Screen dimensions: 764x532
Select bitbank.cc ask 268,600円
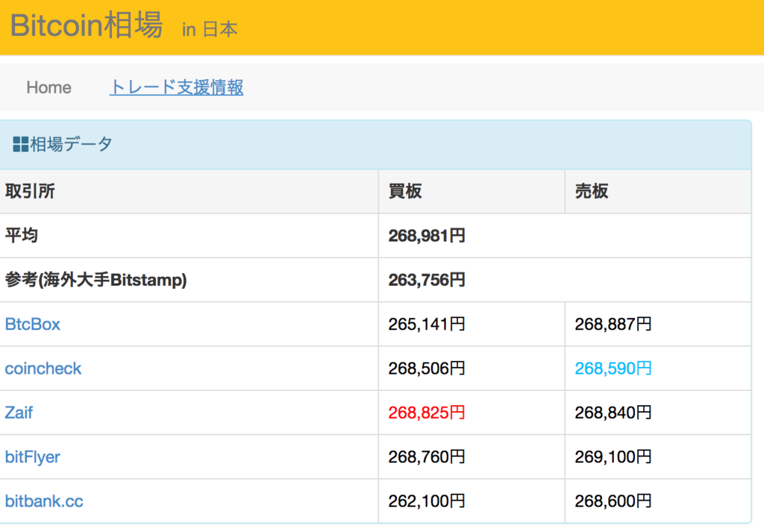tap(613, 501)
